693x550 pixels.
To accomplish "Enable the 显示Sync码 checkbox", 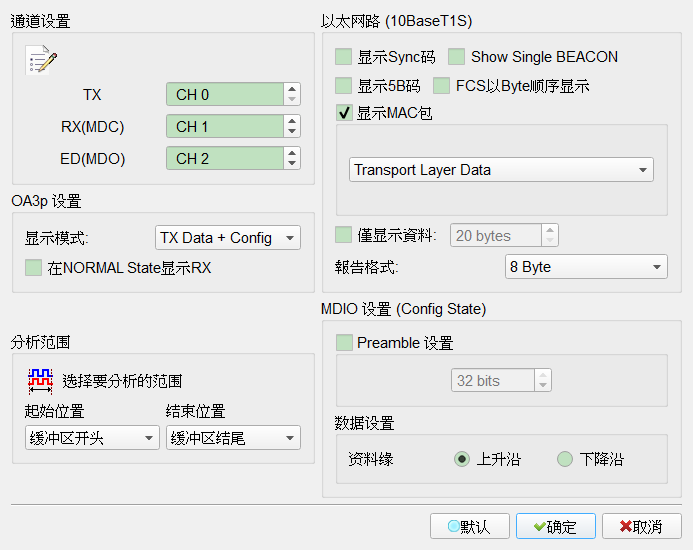I will pos(343,57).
